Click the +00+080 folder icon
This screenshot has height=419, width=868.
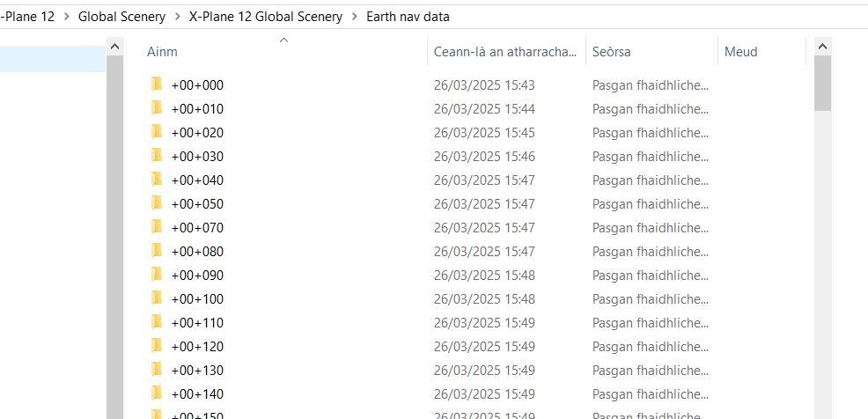pos(157,251)
